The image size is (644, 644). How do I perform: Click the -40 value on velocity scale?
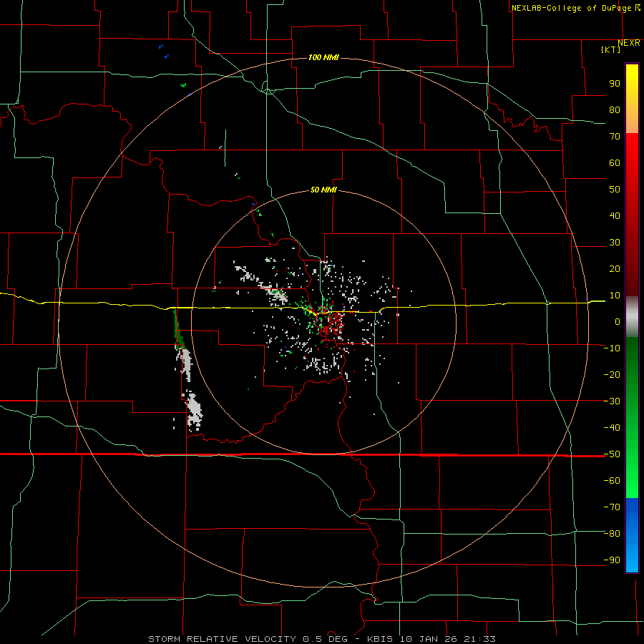point(612,428)
